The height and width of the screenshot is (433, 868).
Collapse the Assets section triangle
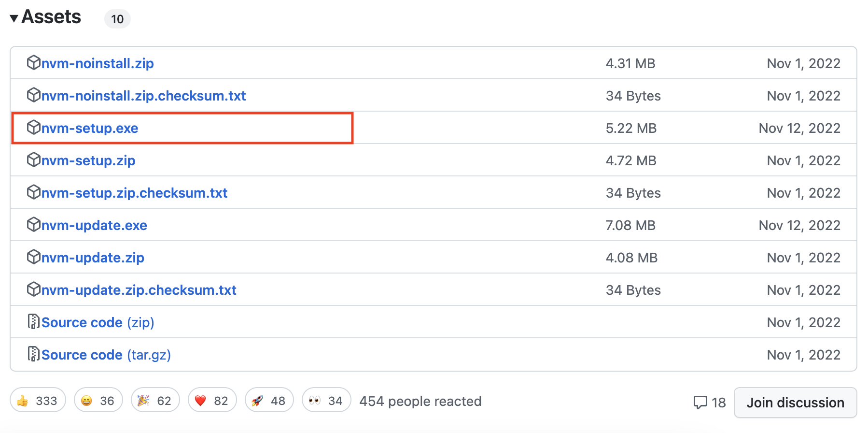(14, 18)
